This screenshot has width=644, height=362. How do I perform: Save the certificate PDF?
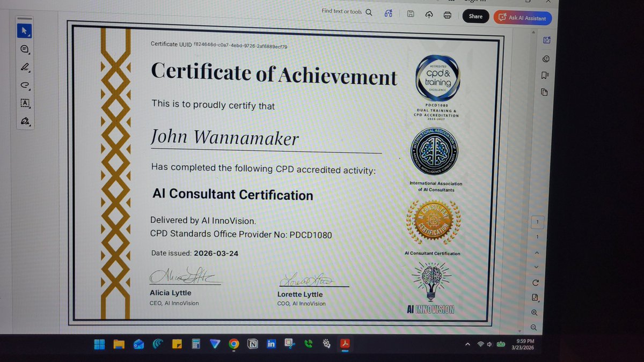click(411, 14)
